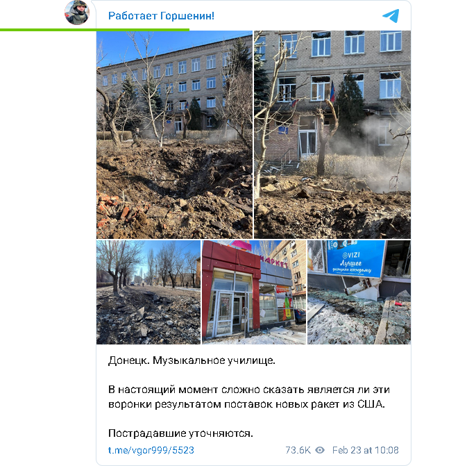The image size is (476, 466).
Task: Click the Донецк. Музыкальное училище text line
Action: tap(192, 360)
